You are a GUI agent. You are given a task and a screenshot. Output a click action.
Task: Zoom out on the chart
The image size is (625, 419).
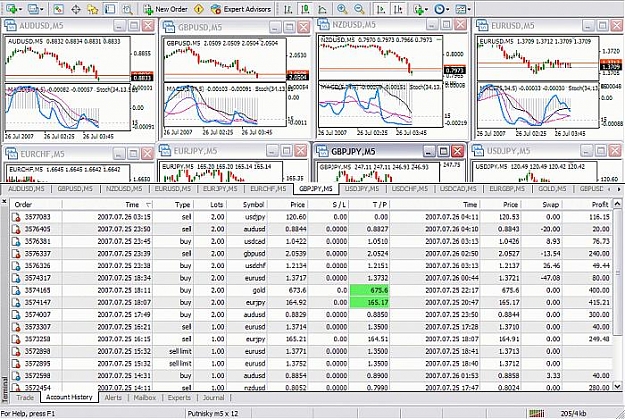pos(359,9)
